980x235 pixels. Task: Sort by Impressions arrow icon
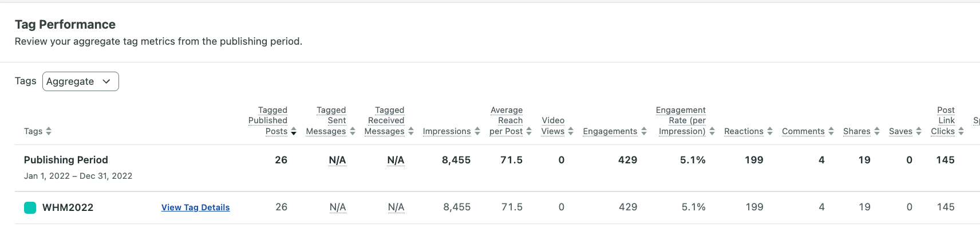[477, 131]
